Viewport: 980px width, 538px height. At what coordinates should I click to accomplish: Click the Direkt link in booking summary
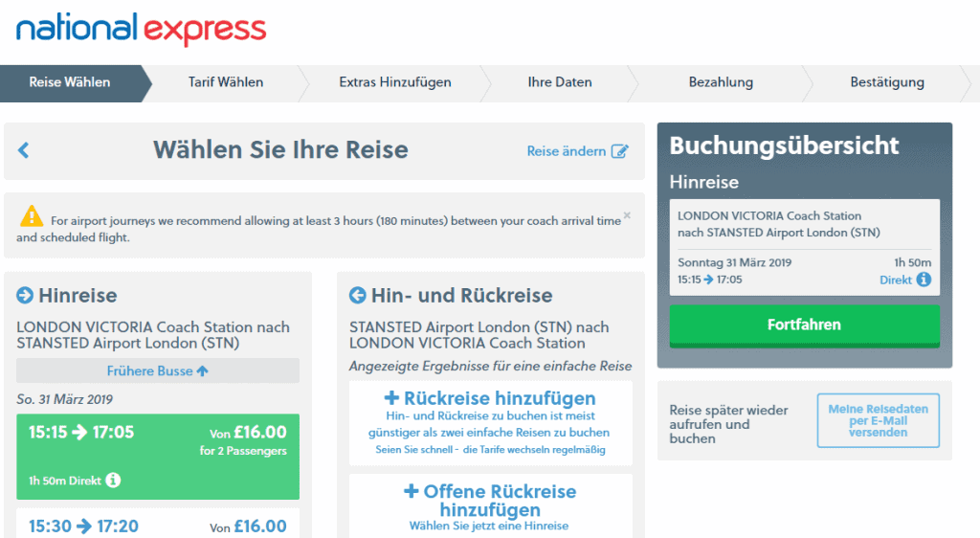coord(896,280)
